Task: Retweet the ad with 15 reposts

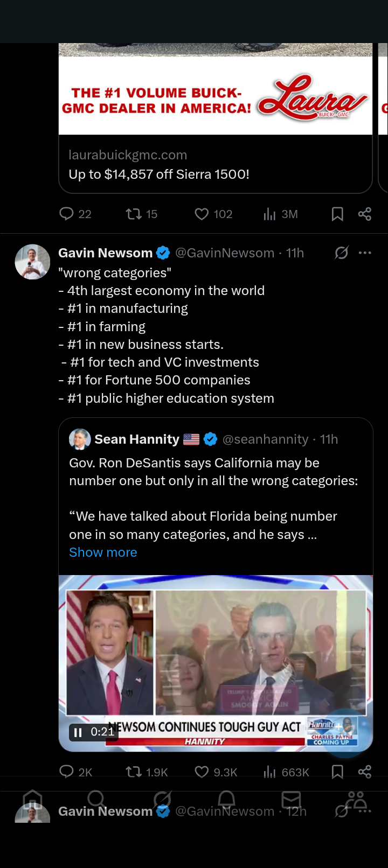Action: tap(134, 214)
